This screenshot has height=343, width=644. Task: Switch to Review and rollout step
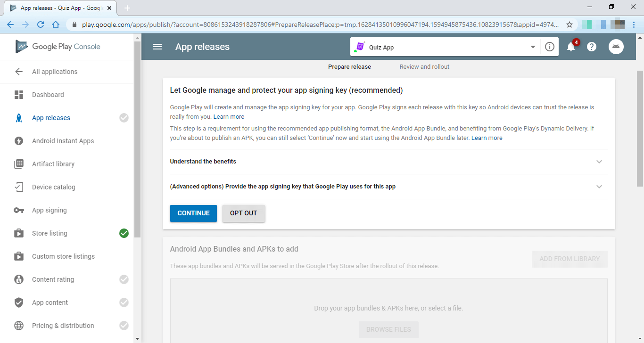[424, 67]
